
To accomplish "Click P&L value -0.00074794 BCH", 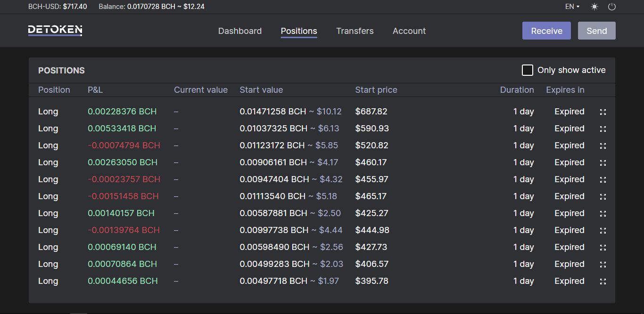I will 124,145.
